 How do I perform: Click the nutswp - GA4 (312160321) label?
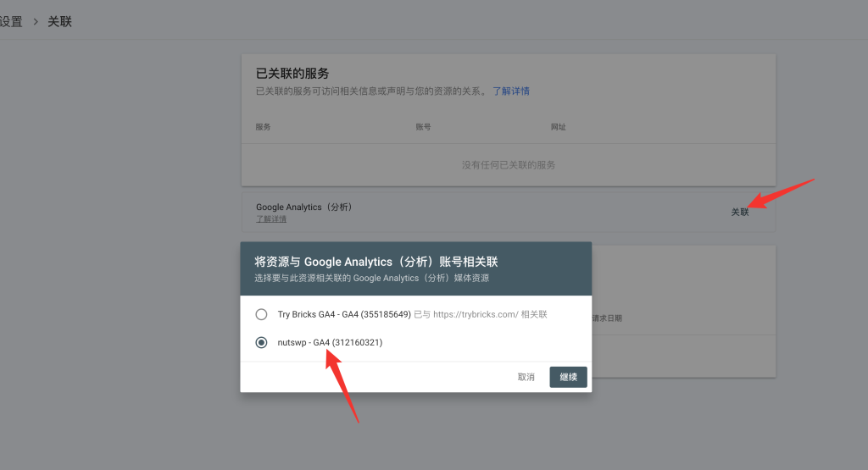point(330,343)
